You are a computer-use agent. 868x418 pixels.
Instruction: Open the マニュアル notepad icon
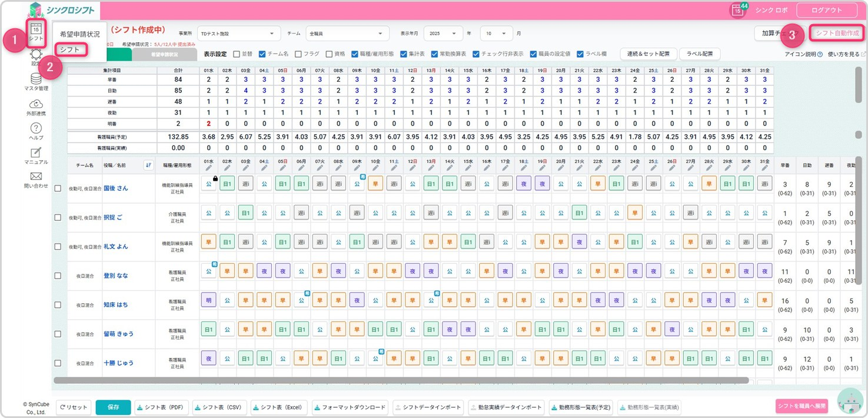click(x=36, y=153)
